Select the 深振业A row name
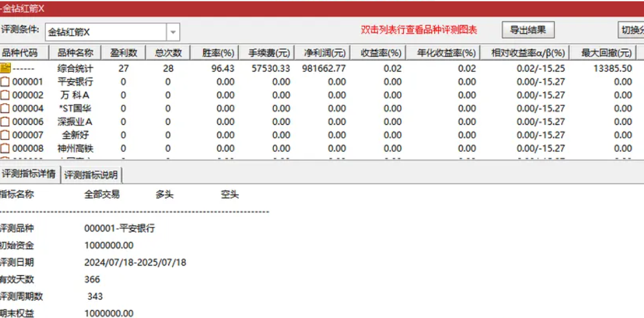The image size is (644, 318). coord(75,122)
